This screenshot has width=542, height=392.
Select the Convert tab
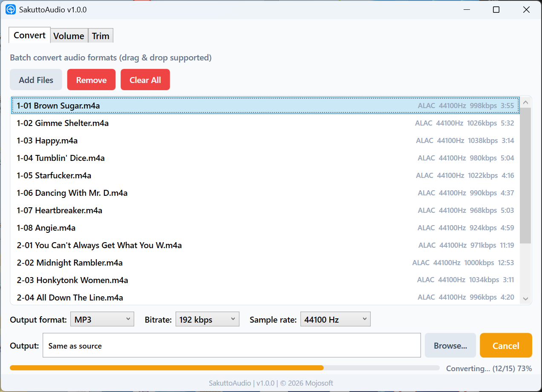point(29,35)
